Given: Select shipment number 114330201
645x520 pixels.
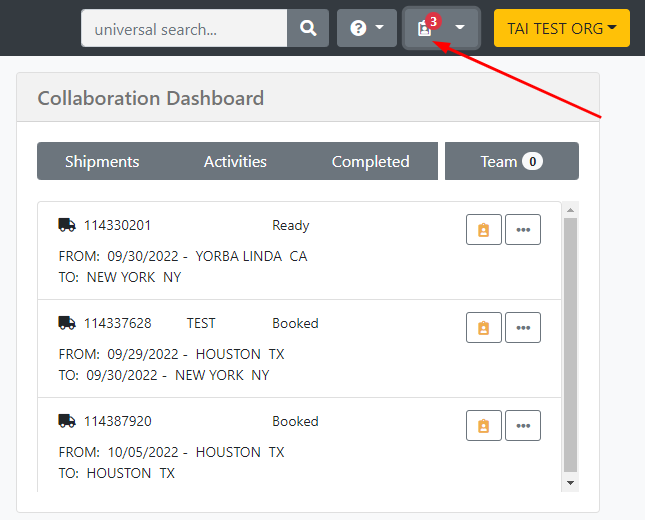Looking at the screenshot, I should pyautogui.click(x=118, y=225).
